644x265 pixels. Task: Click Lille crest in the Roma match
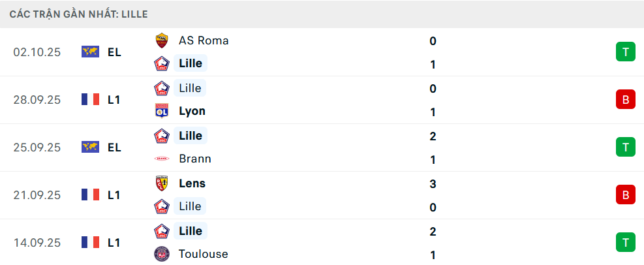(161, 64)
